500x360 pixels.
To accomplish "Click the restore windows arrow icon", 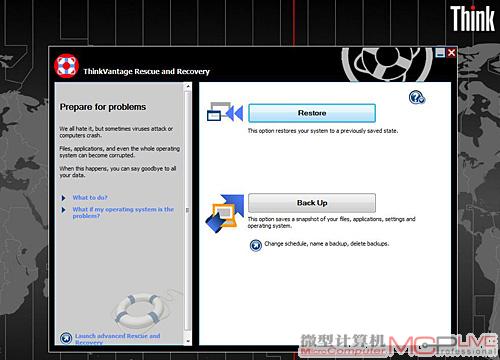I will [x=225, y=112].
